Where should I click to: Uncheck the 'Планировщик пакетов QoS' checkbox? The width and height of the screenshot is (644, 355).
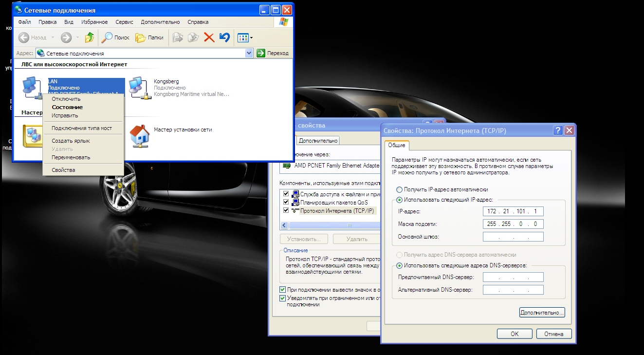[x=286, y=202]
